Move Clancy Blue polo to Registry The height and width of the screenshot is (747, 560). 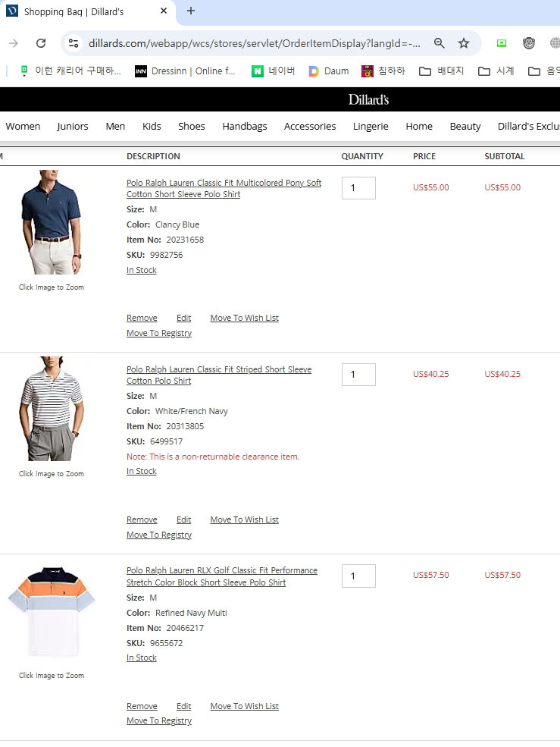tap(159, 333)
